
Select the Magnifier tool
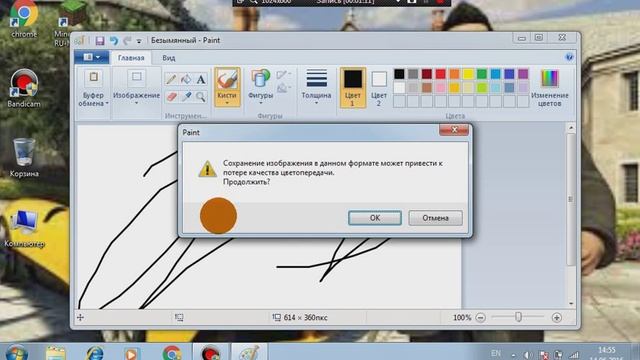tap(200, 97)
